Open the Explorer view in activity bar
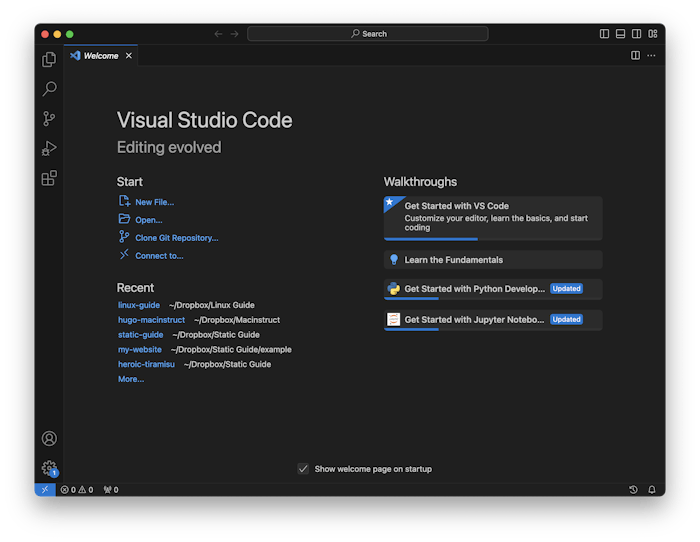700x542 pixels. (49, 60)
